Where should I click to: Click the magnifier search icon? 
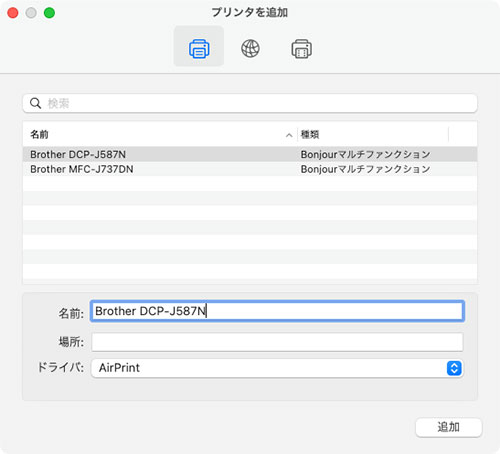click(35, 103)
